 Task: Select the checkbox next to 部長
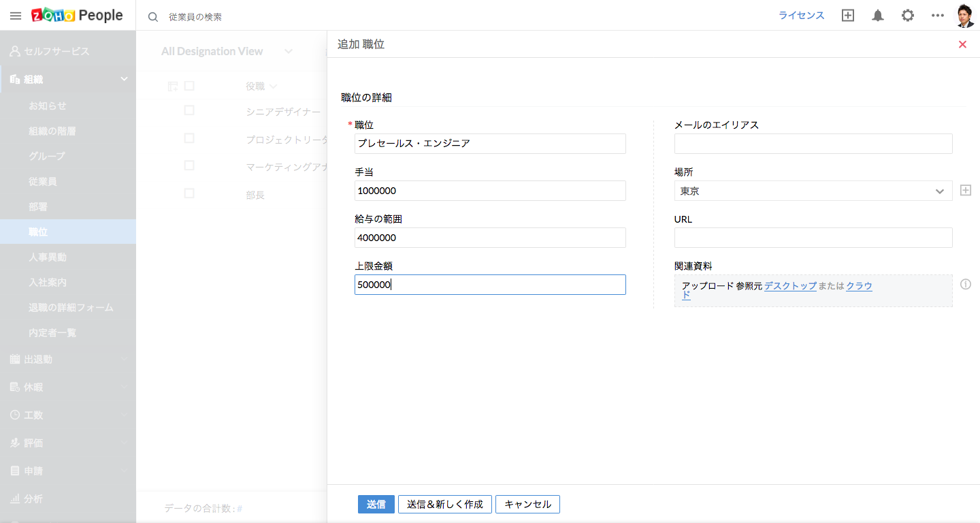tap(189, 193)
